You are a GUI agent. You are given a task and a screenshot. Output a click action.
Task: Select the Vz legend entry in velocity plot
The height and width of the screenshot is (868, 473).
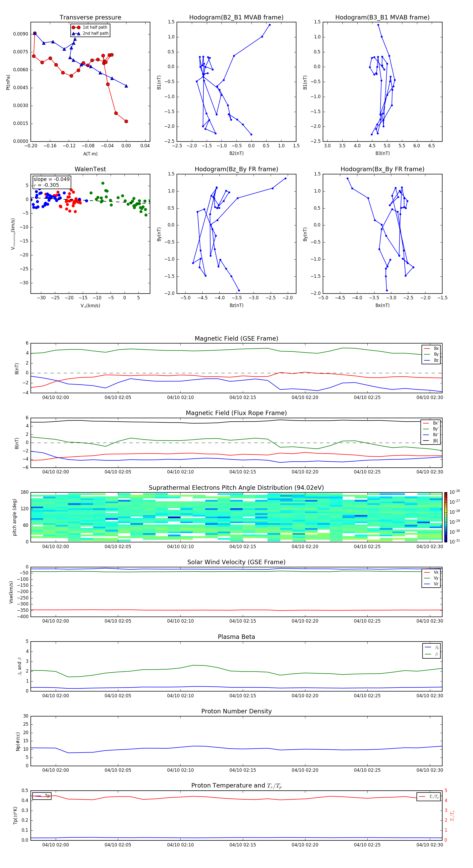(x=431, y=584)
